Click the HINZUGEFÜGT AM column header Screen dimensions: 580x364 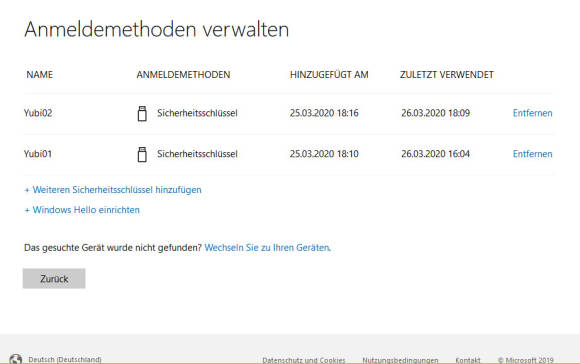tap(329, 75)
